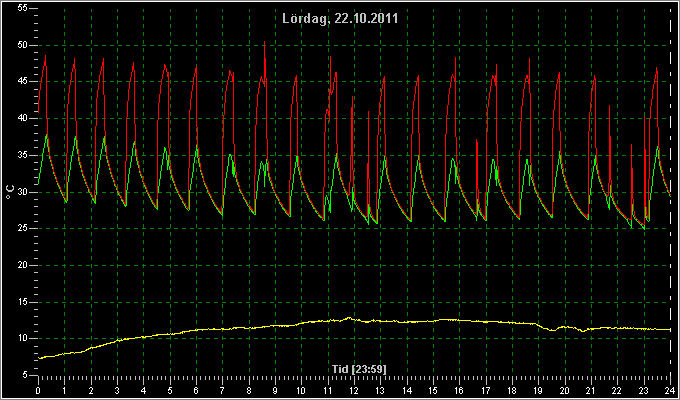Click the red curve's first peak after midnight
The width and height of the screenshot is (680, 400).
tap(46, 56)
